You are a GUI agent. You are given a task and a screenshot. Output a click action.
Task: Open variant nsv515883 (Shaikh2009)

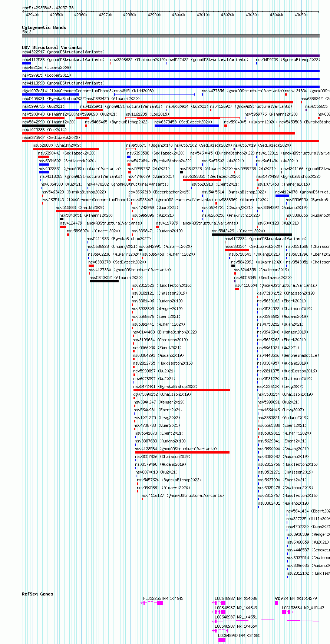(x=80, y=208)
